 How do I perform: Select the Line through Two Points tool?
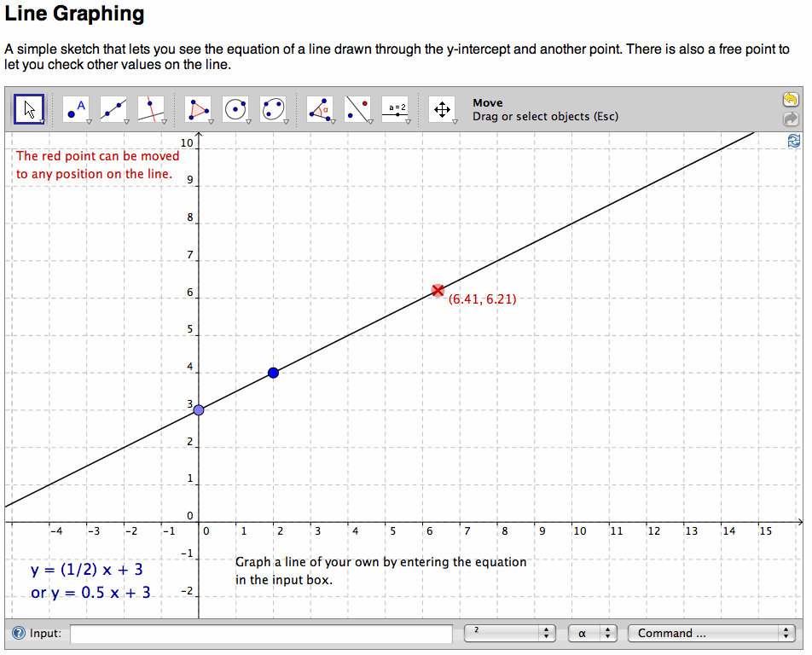pyautogui.click(x=113, y=108)
